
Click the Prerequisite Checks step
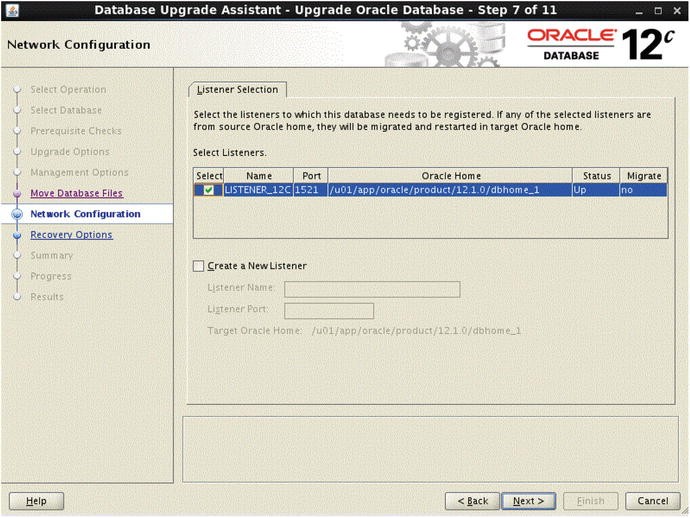pyautogui.click(x=76, y=131)
